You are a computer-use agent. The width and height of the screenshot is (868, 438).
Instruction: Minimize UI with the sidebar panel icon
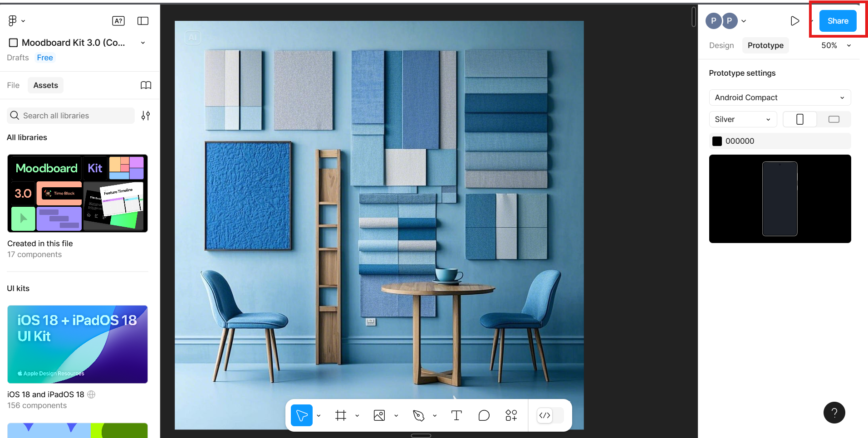point(143,21)
